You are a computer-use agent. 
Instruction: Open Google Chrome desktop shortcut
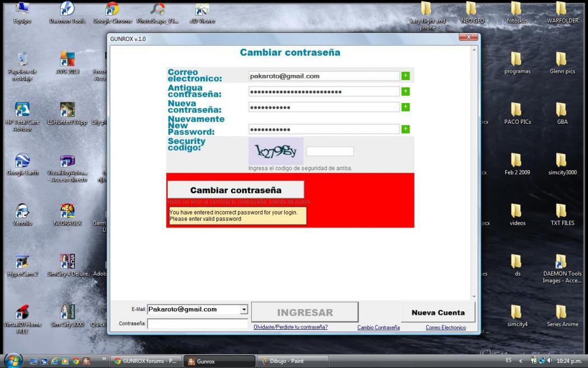click(112, 11)
